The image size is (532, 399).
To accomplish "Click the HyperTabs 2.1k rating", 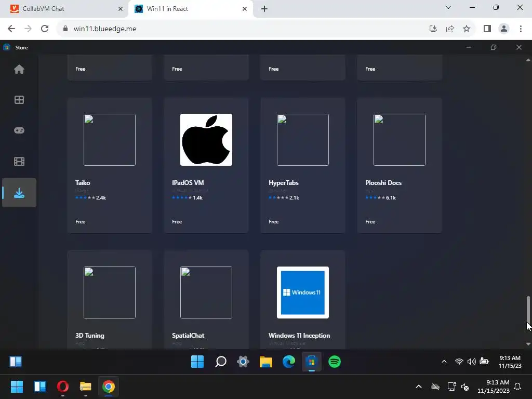I will pos(284,197).
